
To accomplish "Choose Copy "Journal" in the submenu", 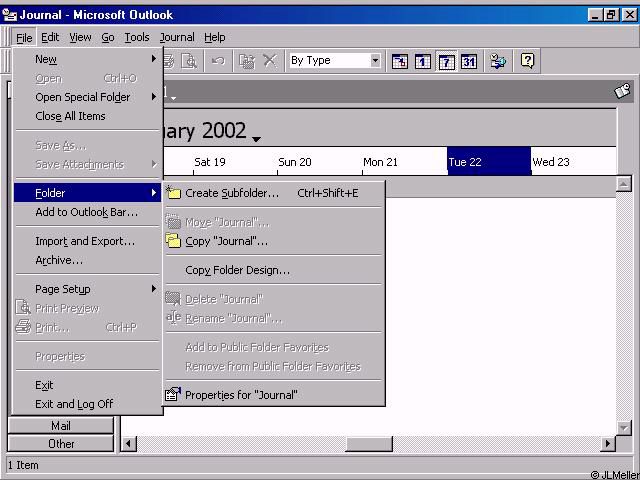I will coord(273,241).
